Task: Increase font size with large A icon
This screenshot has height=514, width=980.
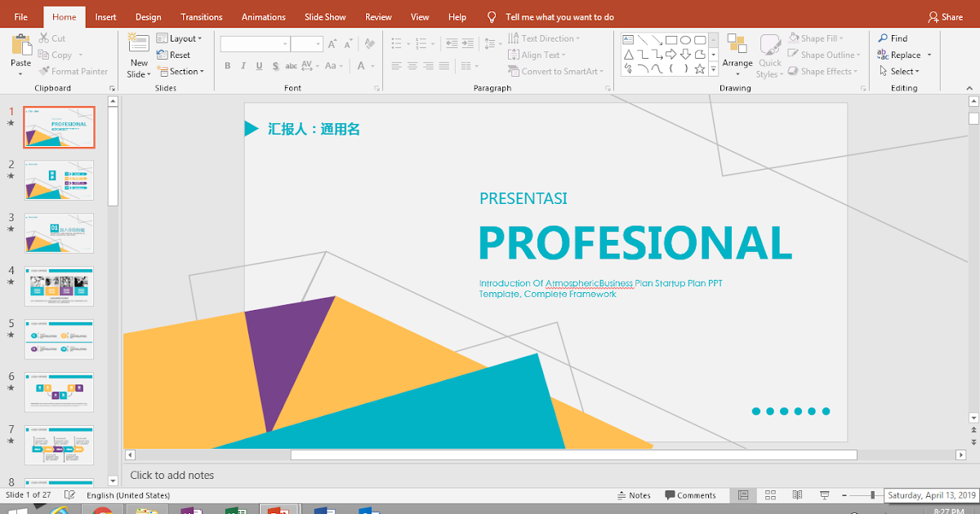Action: coord(332,44)
